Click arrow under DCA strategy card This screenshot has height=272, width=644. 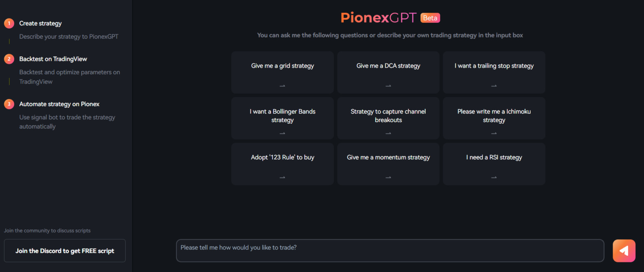tap(388, 86)
